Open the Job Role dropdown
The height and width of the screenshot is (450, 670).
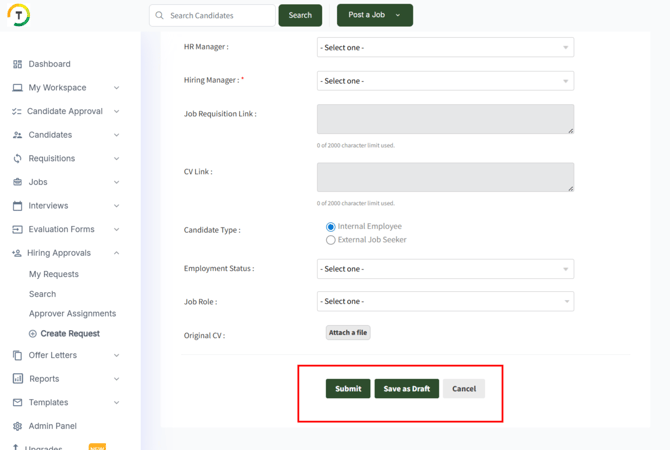445,301
